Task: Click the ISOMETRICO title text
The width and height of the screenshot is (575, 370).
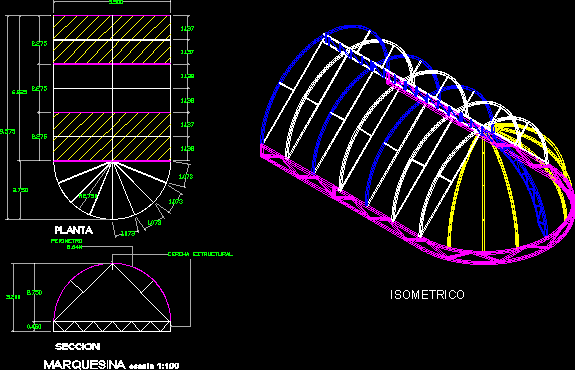Action: click(427, 295)
